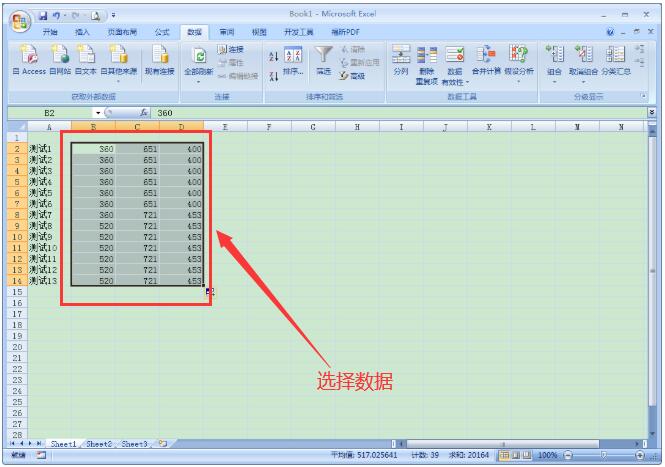The height and width of the screenshot is (467, 665).
Task: Open Data Validation (数据有效性) icon
Action: 455,55
